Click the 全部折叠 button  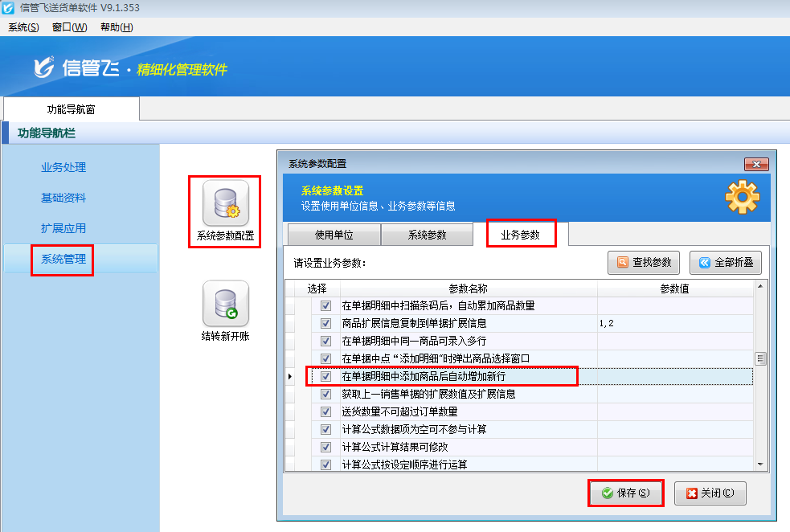pos(726,263)
